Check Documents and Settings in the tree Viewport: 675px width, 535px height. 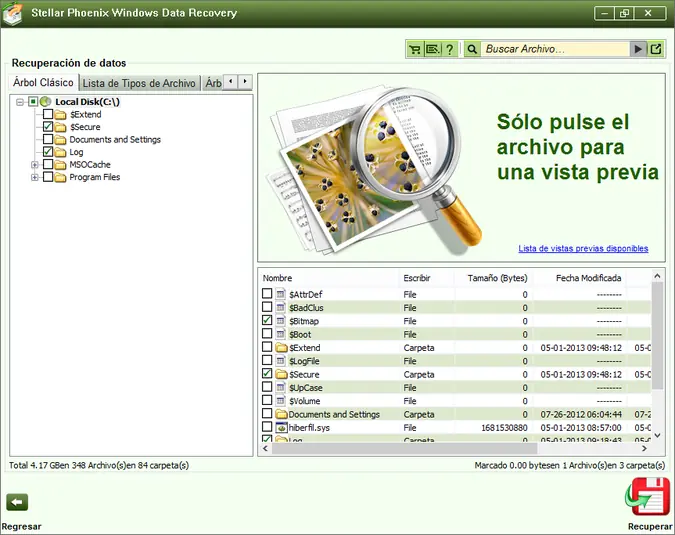click(x=48, y=139)
